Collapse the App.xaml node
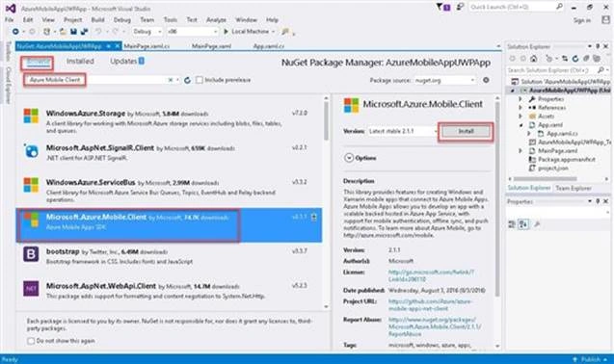The height and width of the screenshot is (364, 614). 521,125
